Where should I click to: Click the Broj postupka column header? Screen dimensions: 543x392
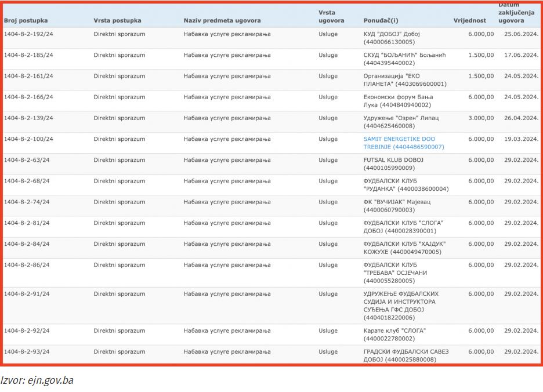coord(26,20)
